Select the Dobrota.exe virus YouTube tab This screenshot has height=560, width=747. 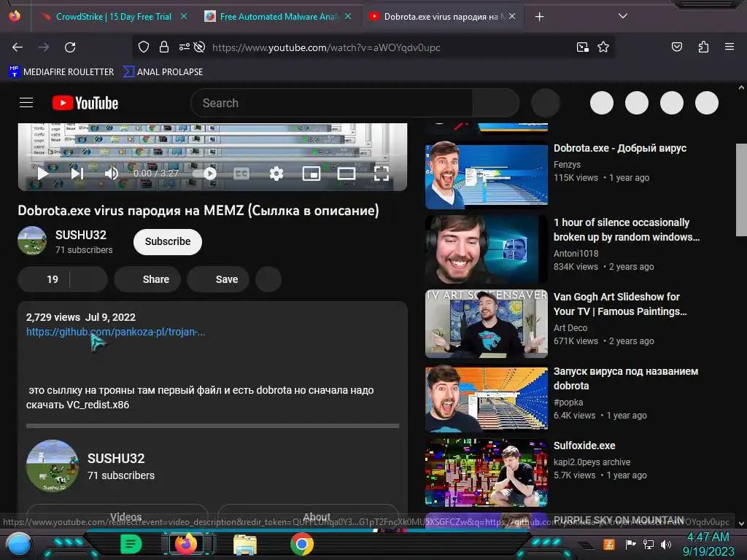click(x=442, y=17)
